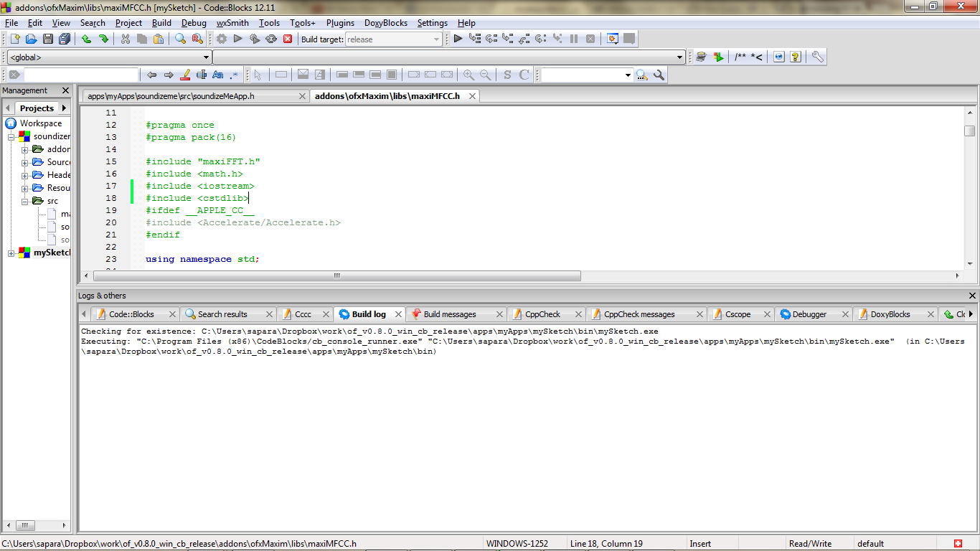Viewport: 980px width, 551px height.
Task: Close the Management panel
Action: pyautogui.click(x=65, y=90)
